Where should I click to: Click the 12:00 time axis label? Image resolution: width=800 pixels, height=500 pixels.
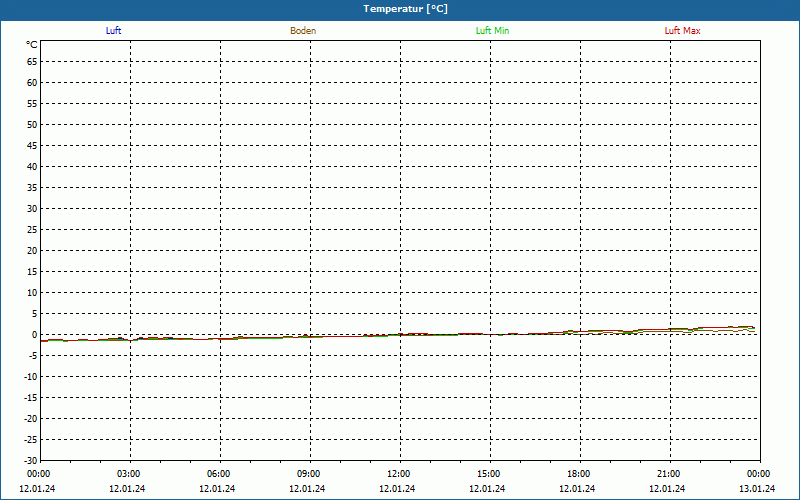tap(398, 474)
